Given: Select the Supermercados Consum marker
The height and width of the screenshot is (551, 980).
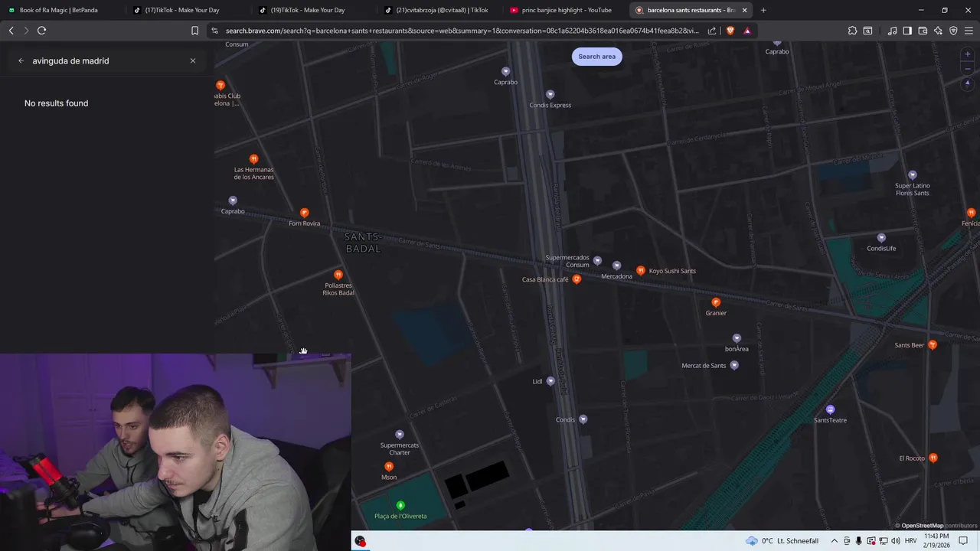Looking at the screenshot, I should click(x=597, y=261).
